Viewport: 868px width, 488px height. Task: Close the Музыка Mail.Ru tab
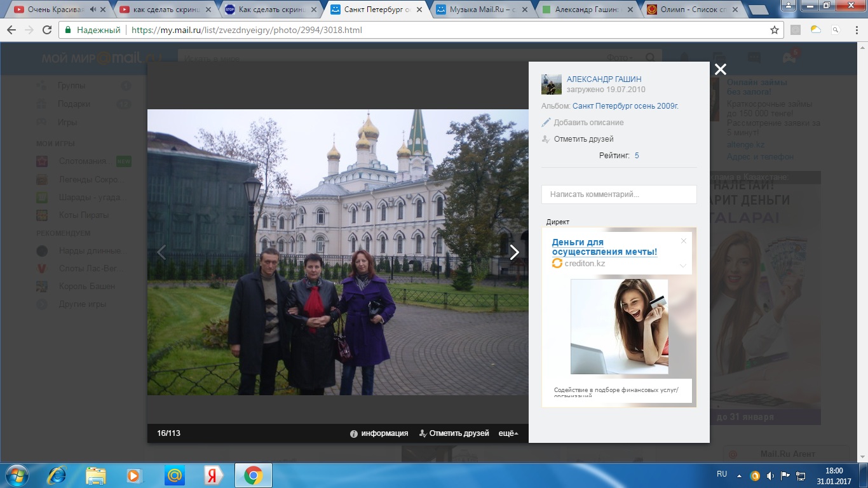coord(524,10)
